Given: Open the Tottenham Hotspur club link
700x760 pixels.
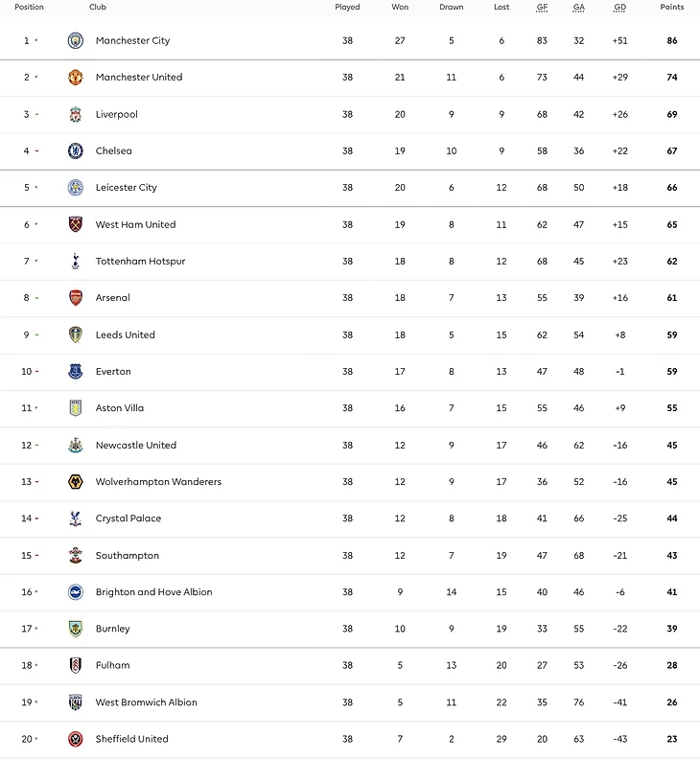Looking at the screenshot, I should 140,262.
